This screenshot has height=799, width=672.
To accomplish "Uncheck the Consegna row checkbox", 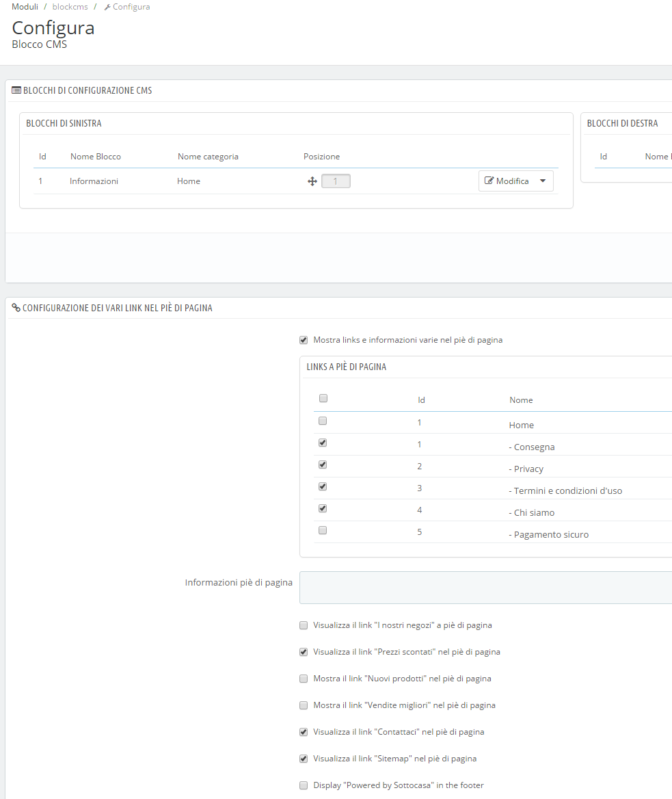I will [x=322, y=443].
